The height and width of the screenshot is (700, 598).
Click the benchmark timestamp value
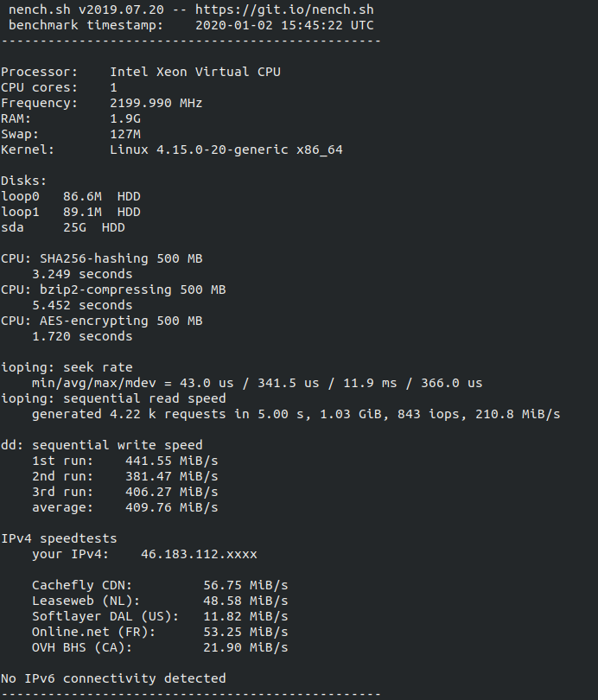point(284,25)
